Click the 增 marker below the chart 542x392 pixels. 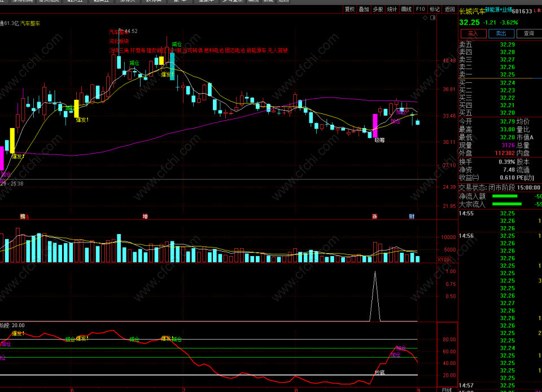click(x=145, y=217)
